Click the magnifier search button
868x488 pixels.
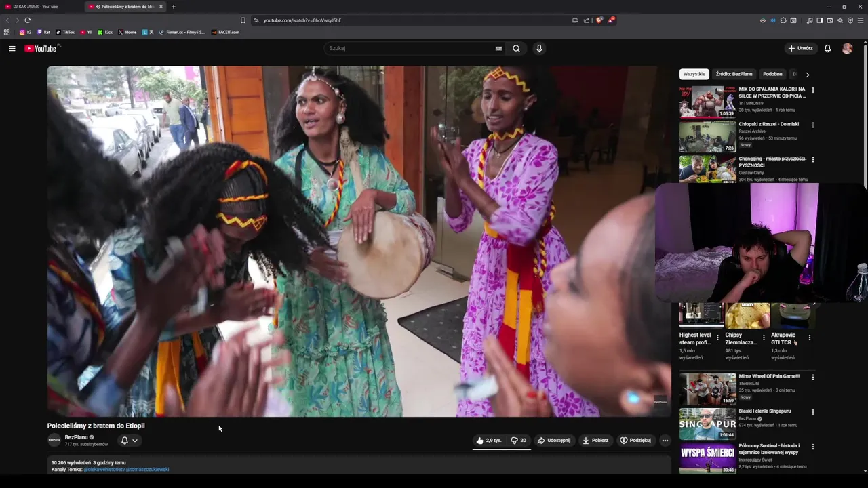(516, 48)
